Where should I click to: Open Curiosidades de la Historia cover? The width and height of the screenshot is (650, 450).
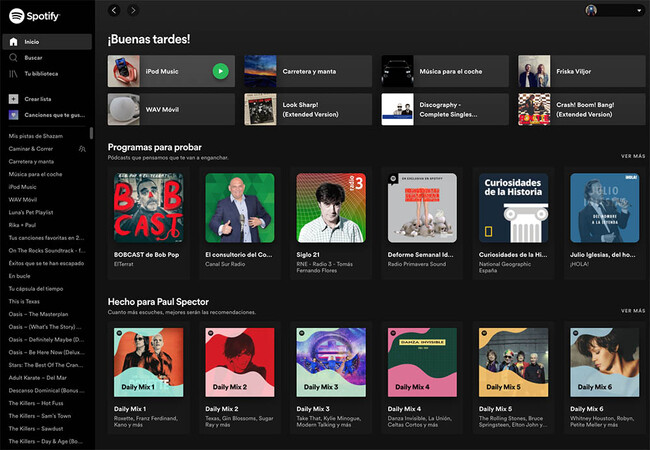(513, 208)
